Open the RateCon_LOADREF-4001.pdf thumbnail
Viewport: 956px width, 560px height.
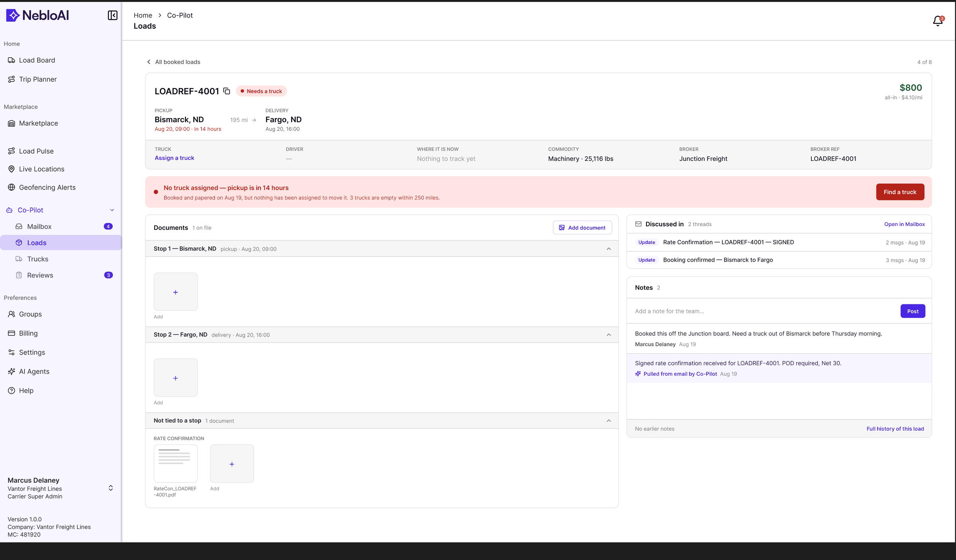pos(176,464)
